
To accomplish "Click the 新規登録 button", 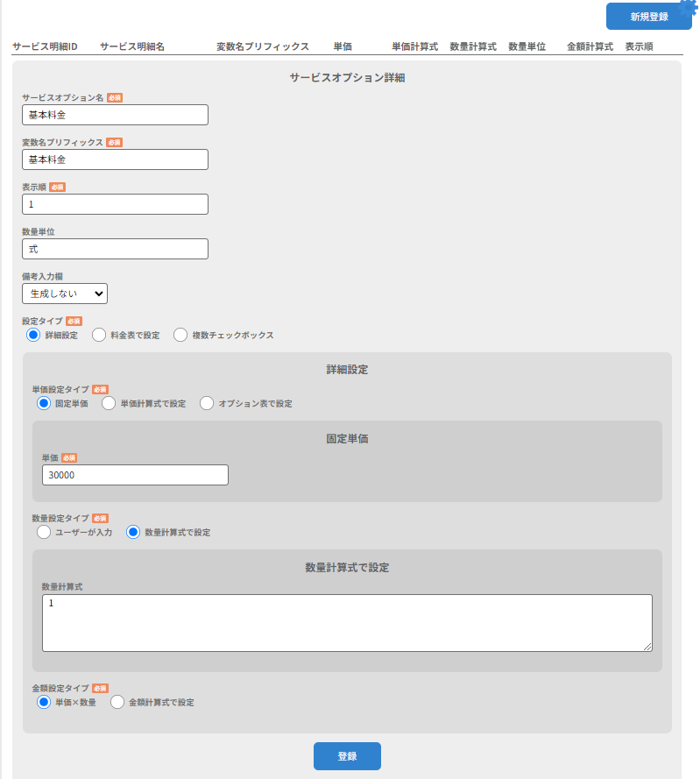I will [648, 17].
